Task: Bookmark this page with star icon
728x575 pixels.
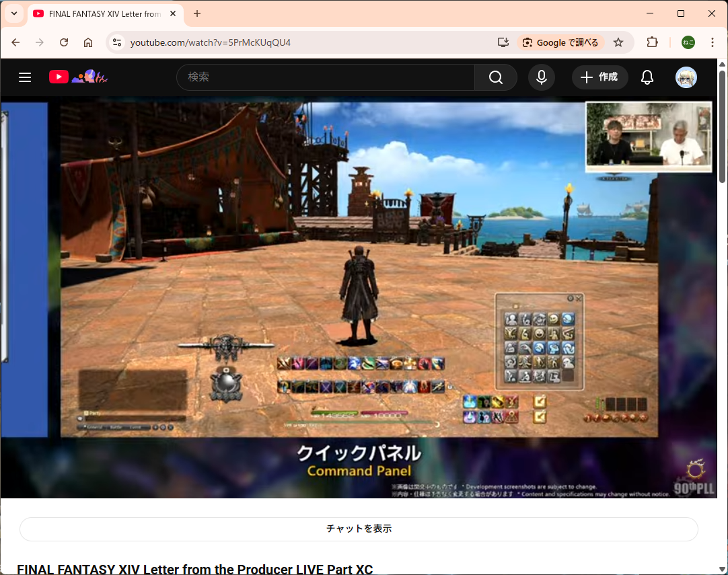Action: click(x=618, y=42)
